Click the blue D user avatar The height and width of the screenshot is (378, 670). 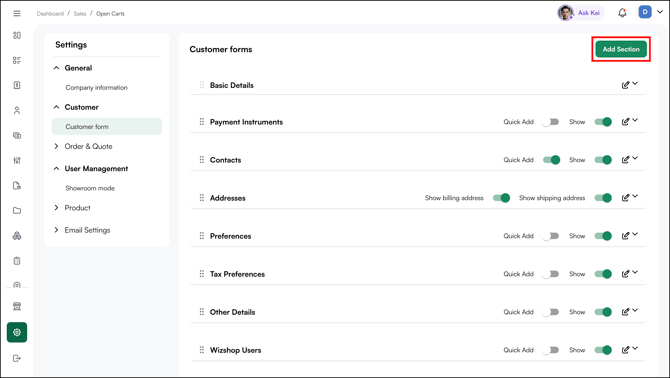pyautogui.click(x=645, y=12)
